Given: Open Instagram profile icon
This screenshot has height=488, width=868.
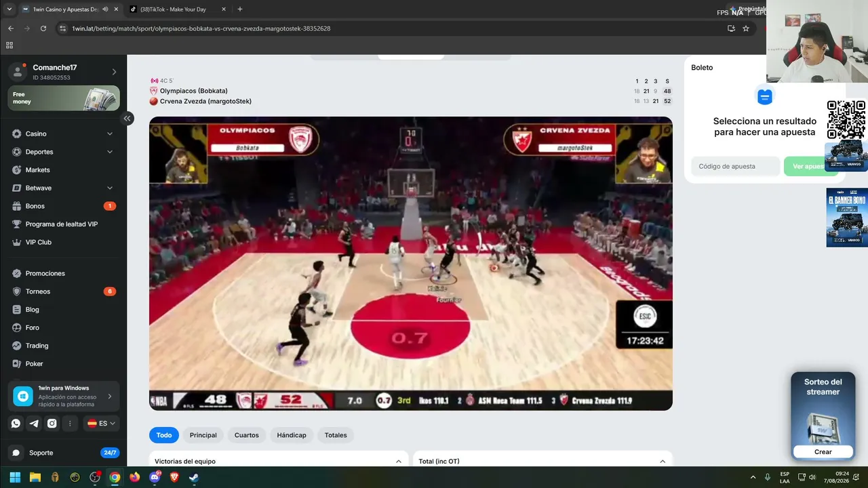Looking at the screenshot, I should coord(52,424).
